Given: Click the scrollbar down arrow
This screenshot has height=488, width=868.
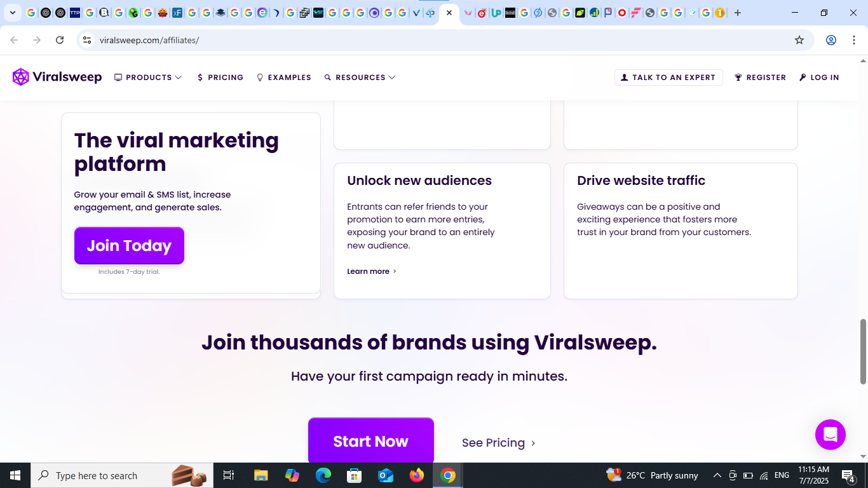Looking at the screenshot, I should [863, 456].
